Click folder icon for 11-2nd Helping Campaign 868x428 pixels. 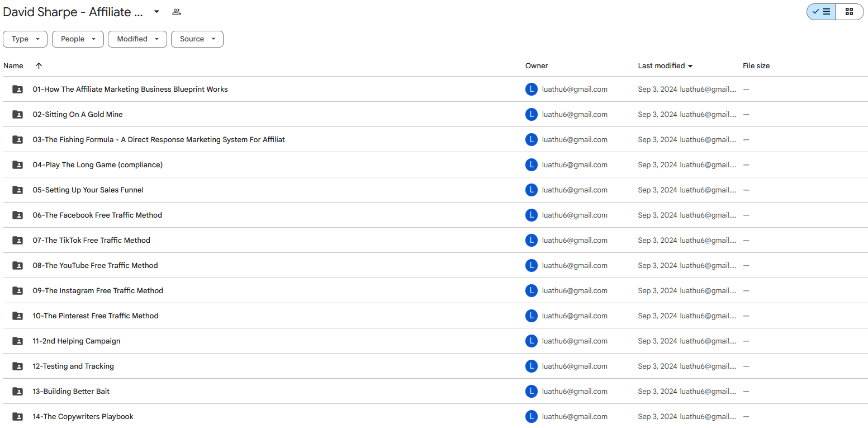[x=18, y=341]
